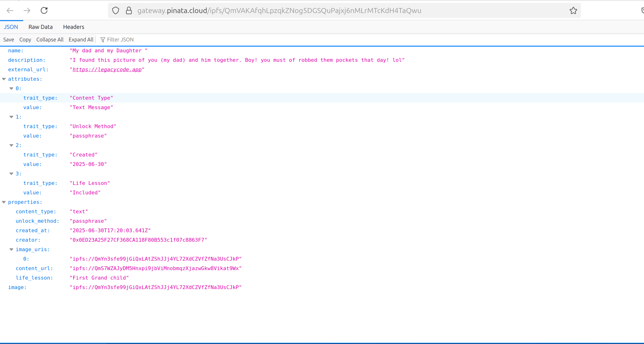Select the JSON tab
The width and height of the screenshot is (644, 344).
tap(11, 27)
